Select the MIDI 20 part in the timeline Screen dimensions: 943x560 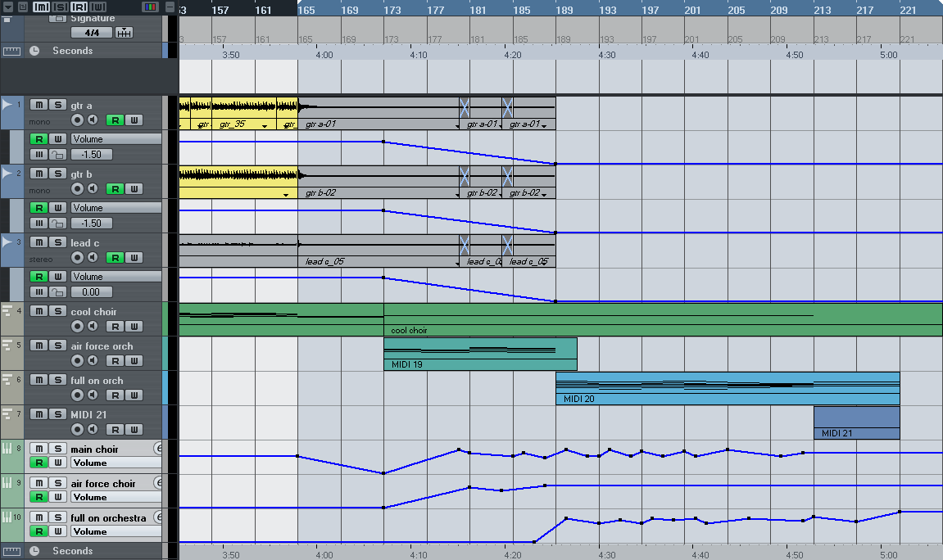(728, 388)
